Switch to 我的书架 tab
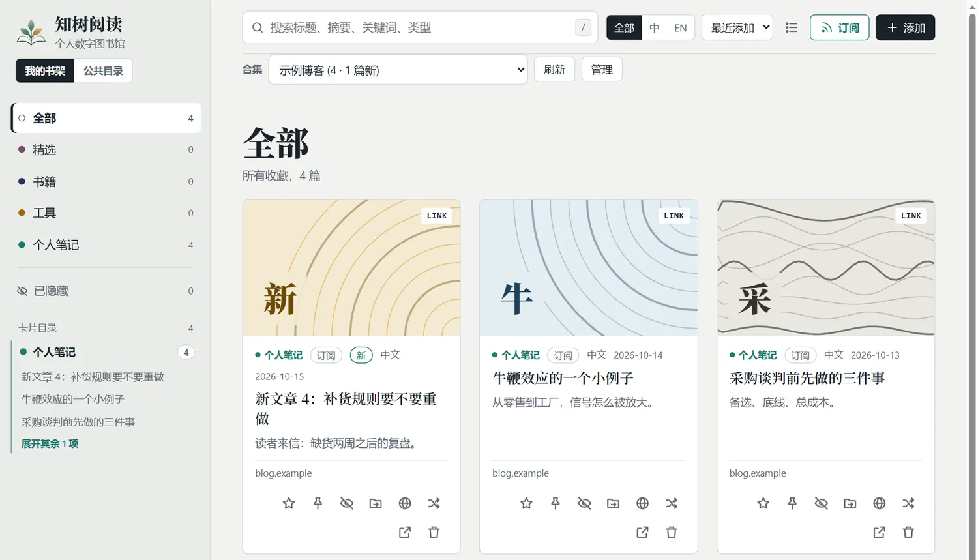The width and height of the screenshot is (978, 560). click(x=45, y=70)
